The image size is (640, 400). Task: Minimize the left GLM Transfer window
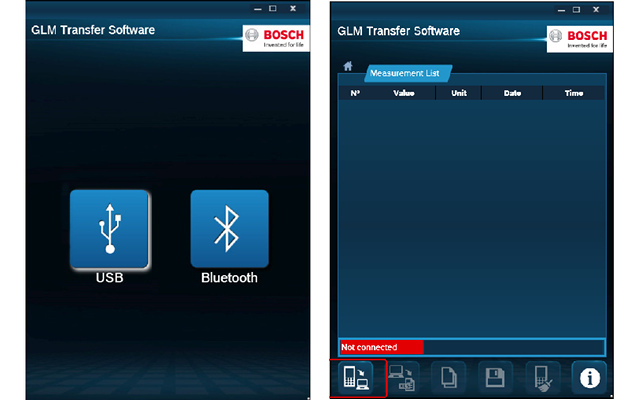point(258,9)
